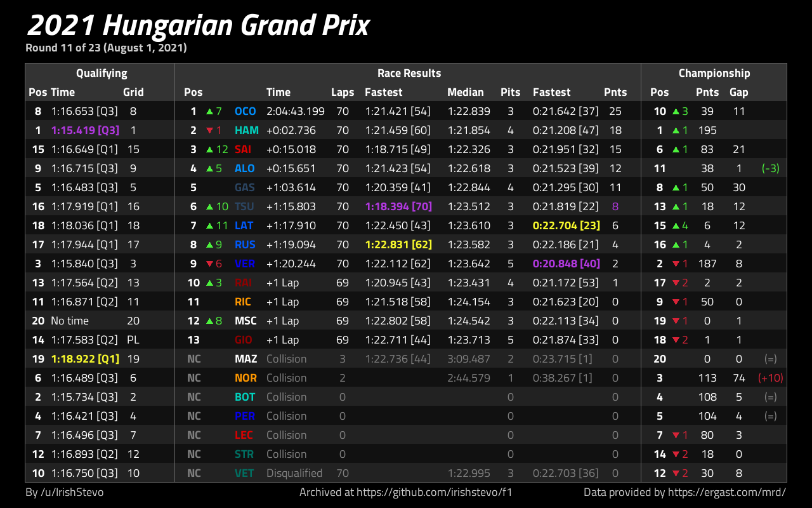Screen dimensions: 812x508
Task: Click driver code HAM
Action: [247, 131]
